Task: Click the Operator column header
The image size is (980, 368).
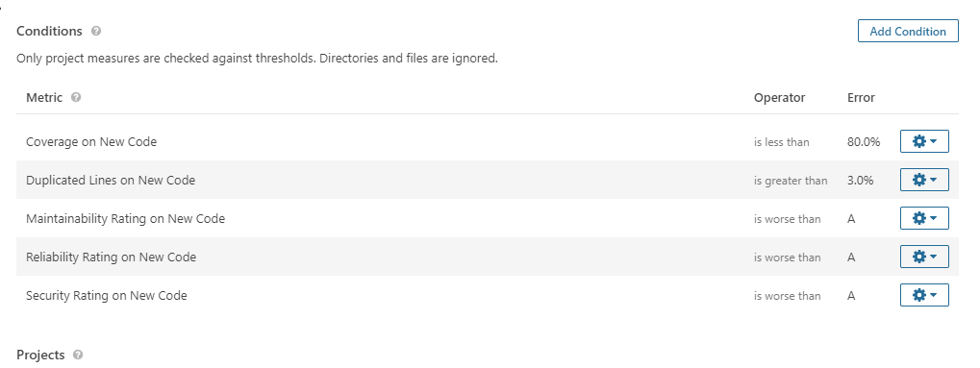Action: (779, 97)
